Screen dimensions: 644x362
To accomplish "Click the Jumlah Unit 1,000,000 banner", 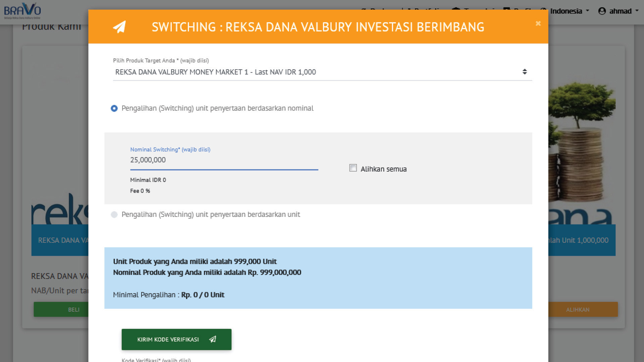I will (582, 240).
